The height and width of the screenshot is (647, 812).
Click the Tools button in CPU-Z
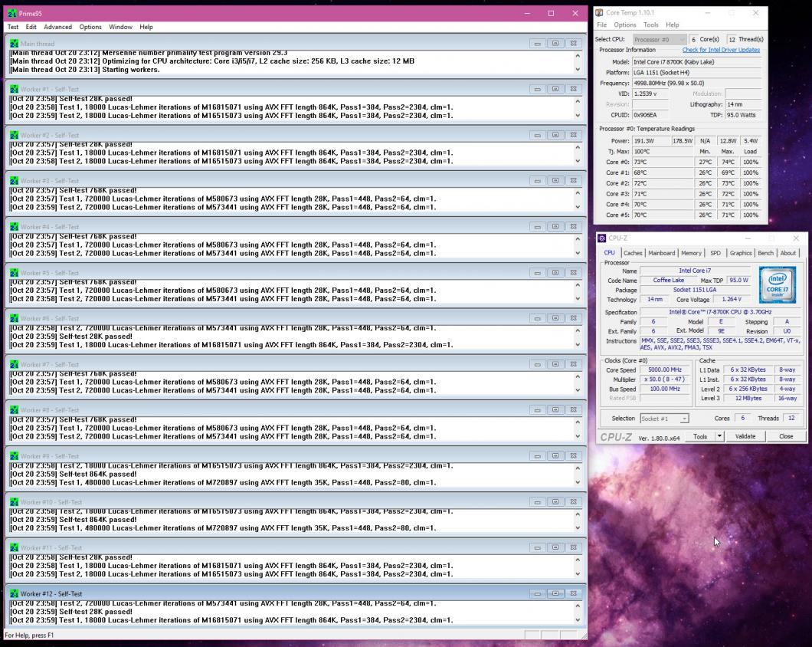point(699,436)
